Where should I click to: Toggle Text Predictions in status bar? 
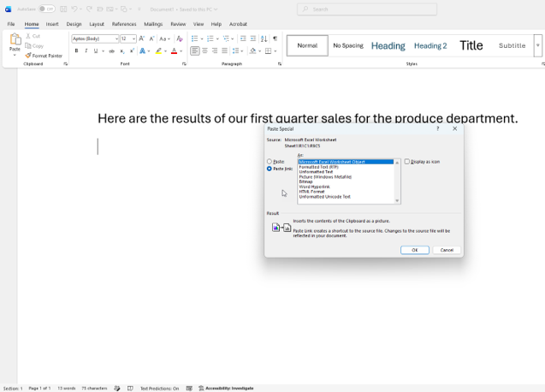159,389
